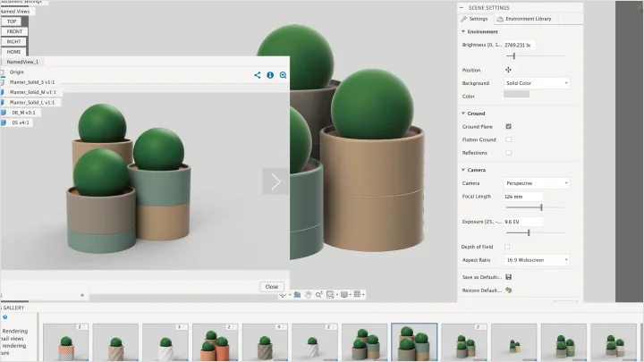This screenshot has height=362, width=644.
Task: Open the image info icon in render viewer
Action: coord(270,75)
